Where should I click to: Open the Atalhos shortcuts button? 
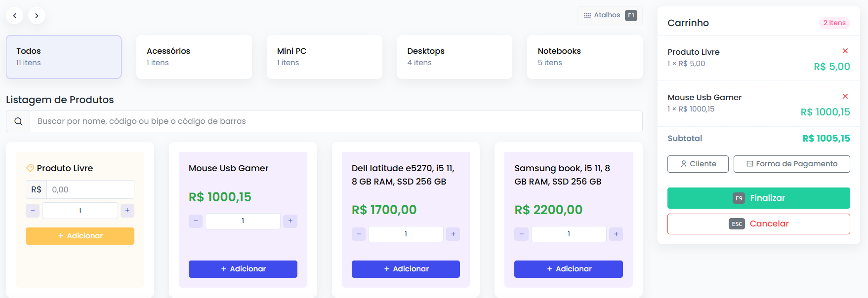[610, 15]
